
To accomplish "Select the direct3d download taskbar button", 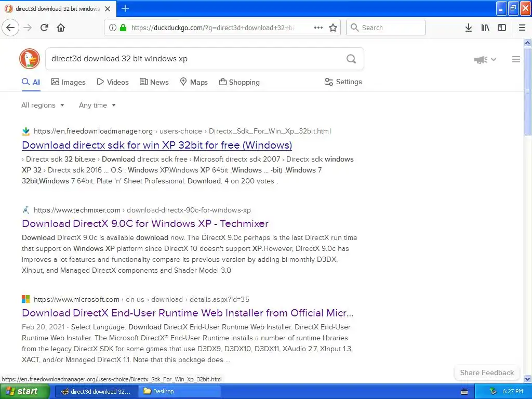I will [96, 391].
